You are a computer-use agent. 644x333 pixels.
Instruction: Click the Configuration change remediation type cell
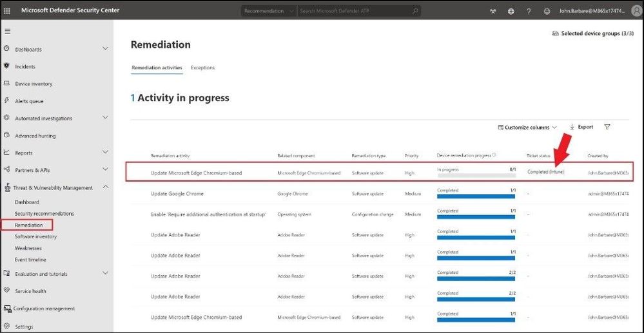point(373,214)
